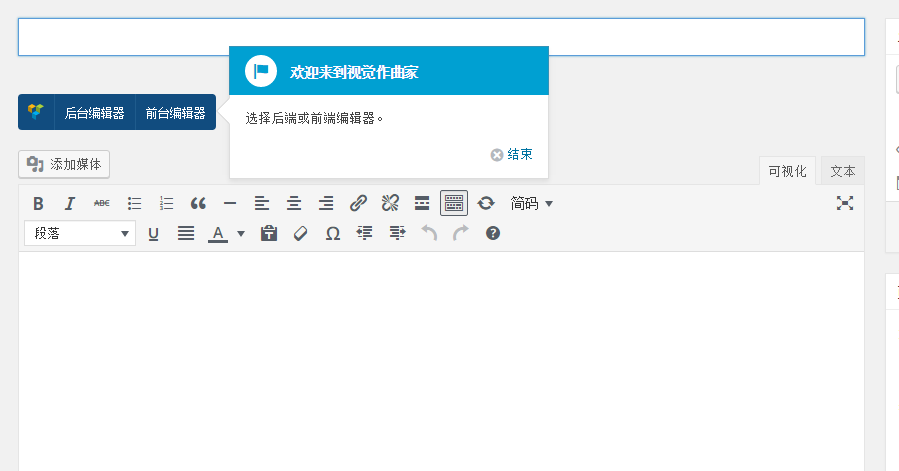Open the keyboard shortcuts help icon
The image size is (899, 471).
[492, 233]
